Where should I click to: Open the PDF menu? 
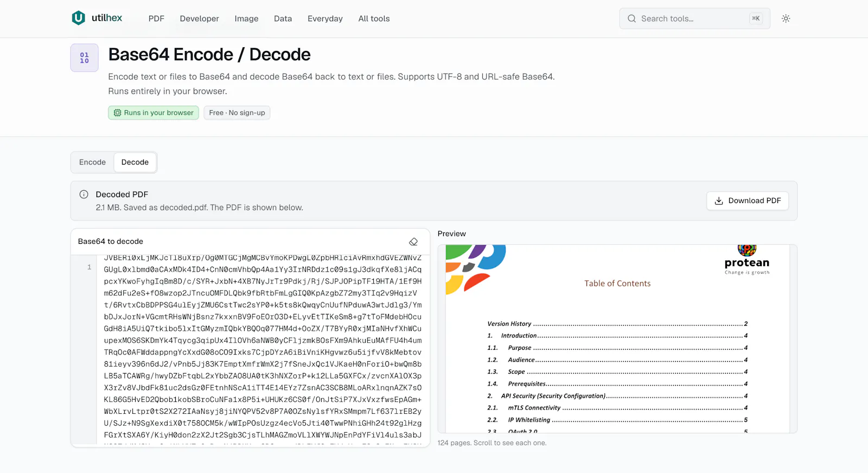point(156,18)
